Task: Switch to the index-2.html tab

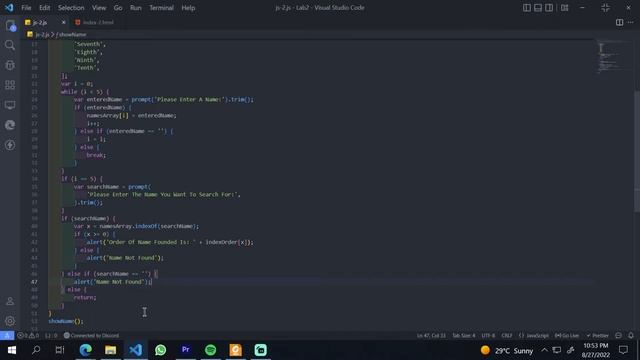Action: click(95, 22)
